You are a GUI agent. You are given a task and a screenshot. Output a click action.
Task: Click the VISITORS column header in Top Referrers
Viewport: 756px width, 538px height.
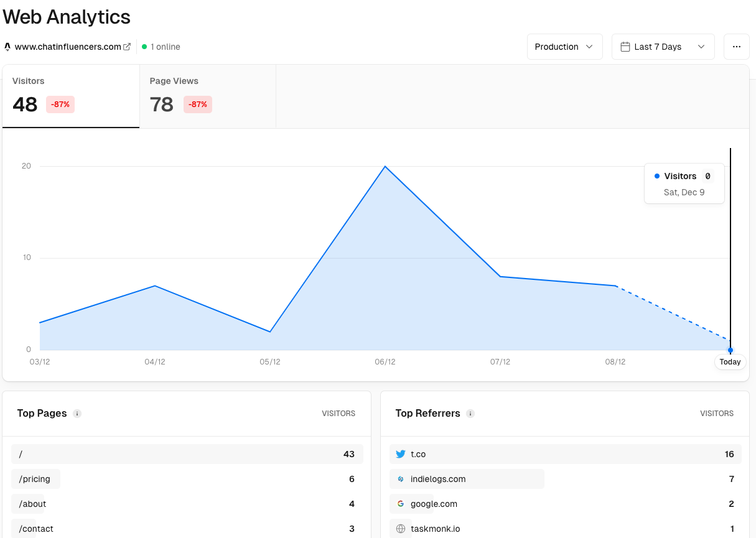point(717,414)
